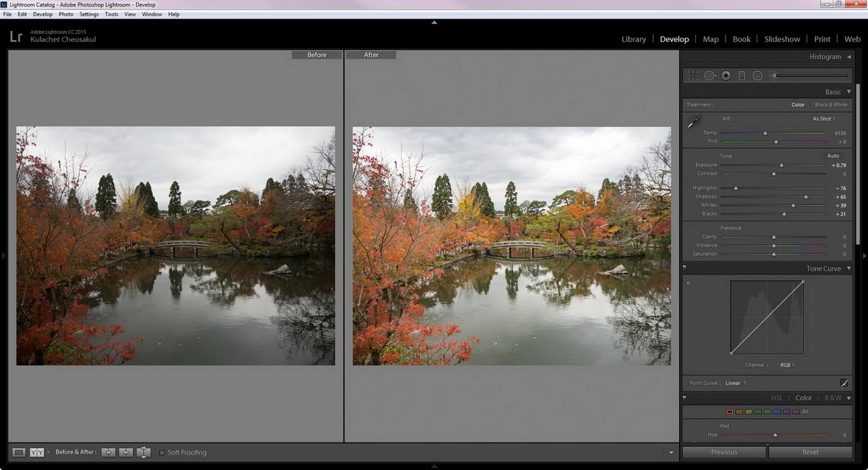Screen dimensions: 868x470
Task: Select the yellow color swatch
Action: click(x=748, y=412)
